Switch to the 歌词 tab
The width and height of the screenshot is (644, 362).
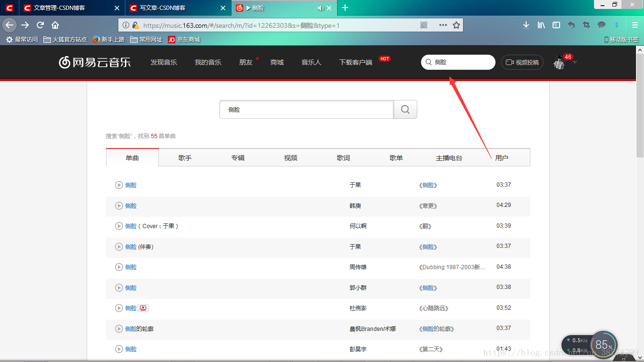[x=344, y=158]
